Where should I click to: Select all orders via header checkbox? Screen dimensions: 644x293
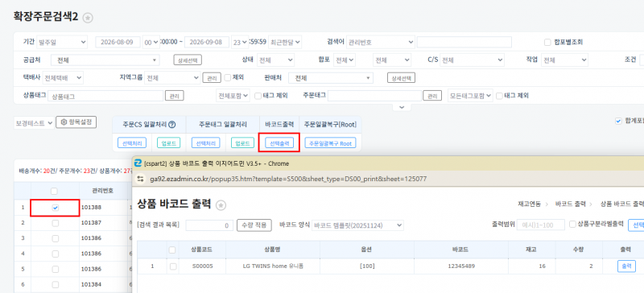54,191
